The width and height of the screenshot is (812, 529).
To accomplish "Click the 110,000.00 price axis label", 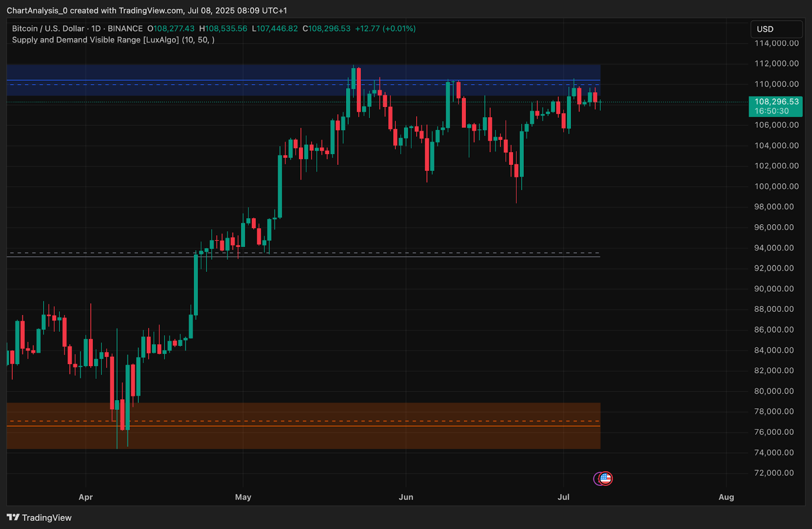I will tap(776, 84).
